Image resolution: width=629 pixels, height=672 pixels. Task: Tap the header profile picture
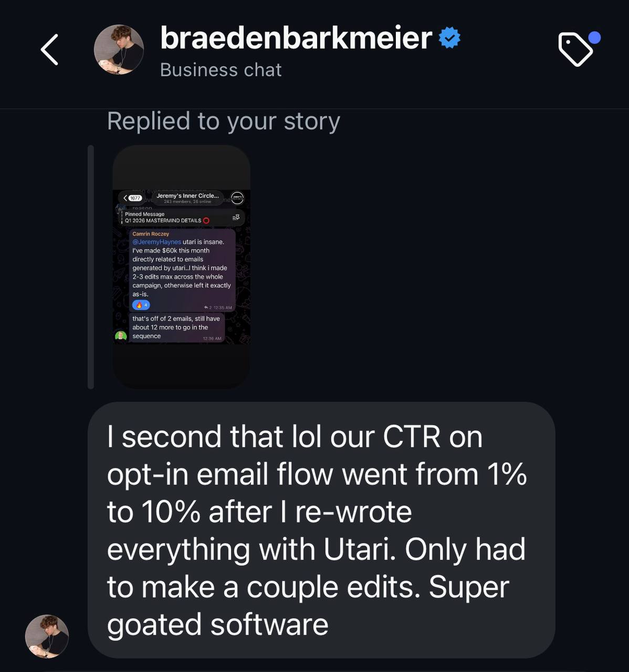click(x=119, y=50)
